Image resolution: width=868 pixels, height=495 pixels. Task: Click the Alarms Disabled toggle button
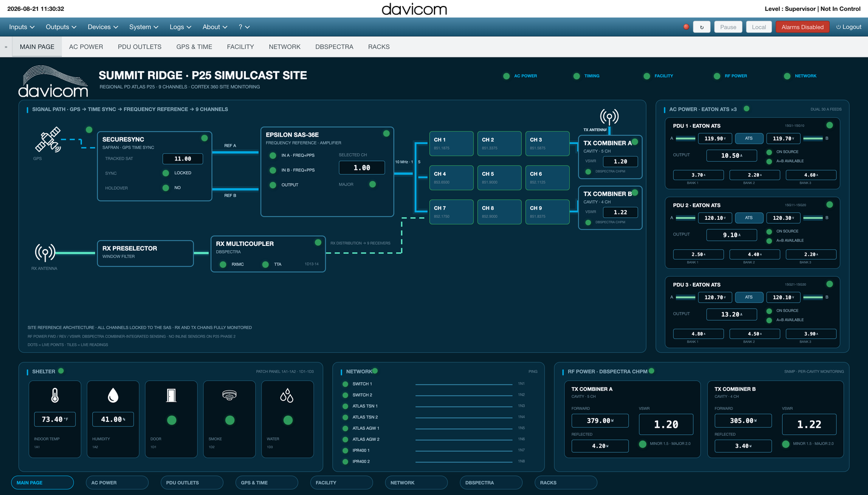click(x=802, y=27)
